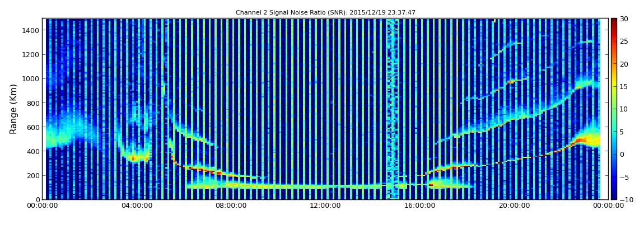Click the noisy cyan vertical band near 14:50
Image resolution: width=644 pixels, height=228 pixels.
(392, 109)
